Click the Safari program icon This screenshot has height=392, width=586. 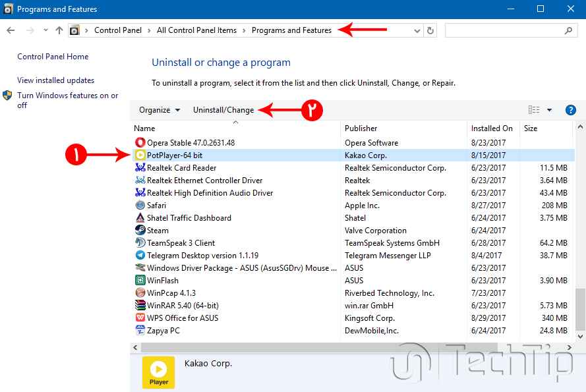coord(140,206)
